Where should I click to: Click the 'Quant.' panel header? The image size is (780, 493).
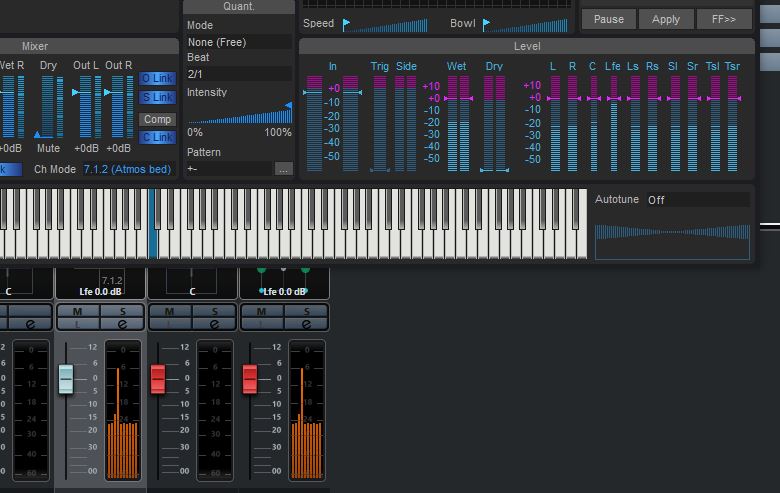tap(239, 6)
